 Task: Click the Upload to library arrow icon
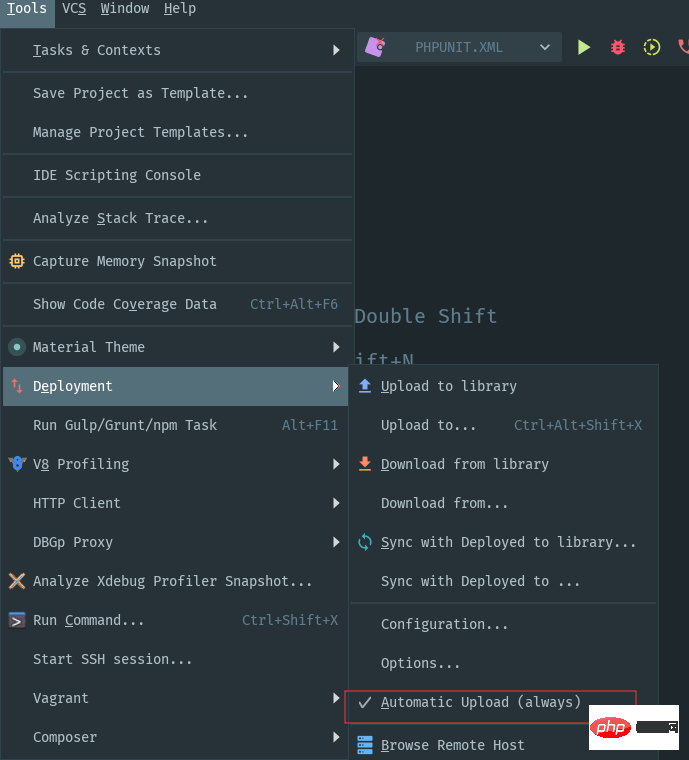click(x=365, y=386)
